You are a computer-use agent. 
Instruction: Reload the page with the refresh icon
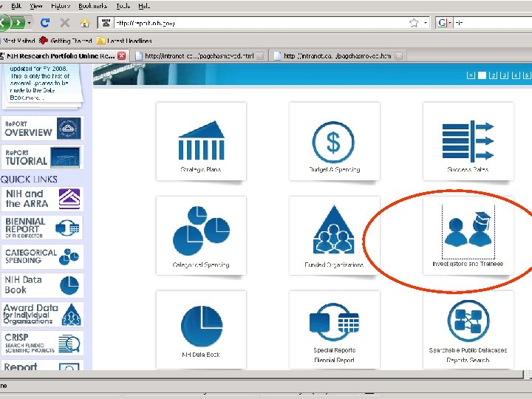[45, 23]
